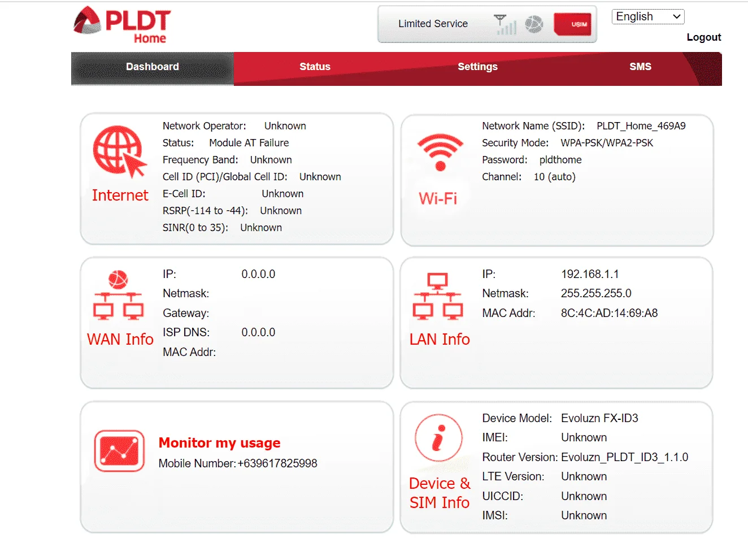Log out via the Logout link

point(704,37)
